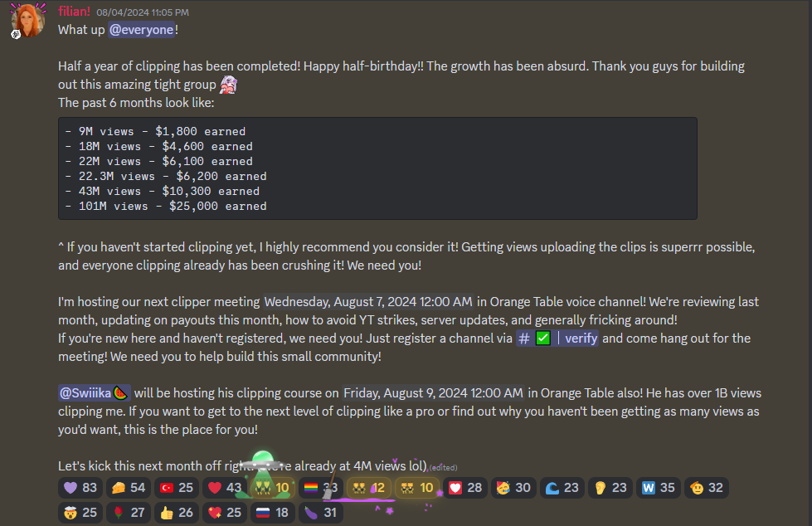React with the eggplant emoji
Screen dimensions: 812x526
tap(321, 513)
